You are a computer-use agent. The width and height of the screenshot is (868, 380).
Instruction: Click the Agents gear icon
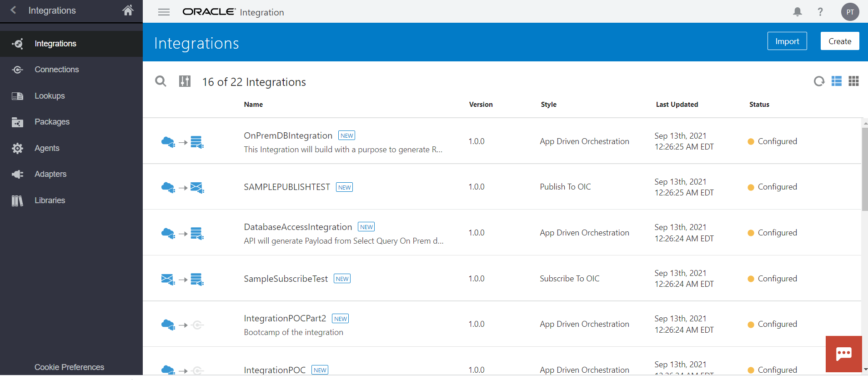17,148
